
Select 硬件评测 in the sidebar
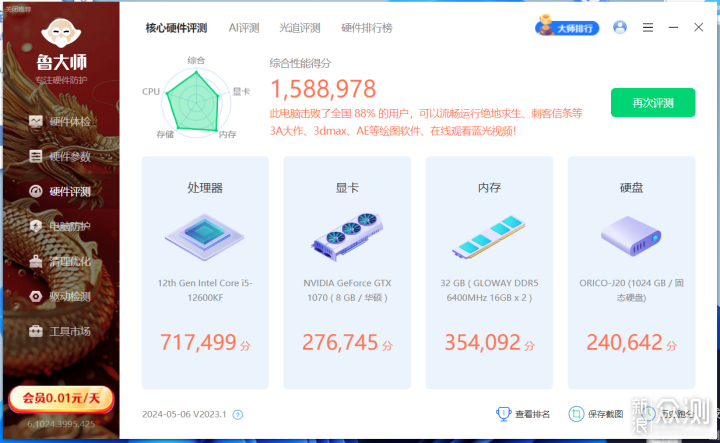60,191
